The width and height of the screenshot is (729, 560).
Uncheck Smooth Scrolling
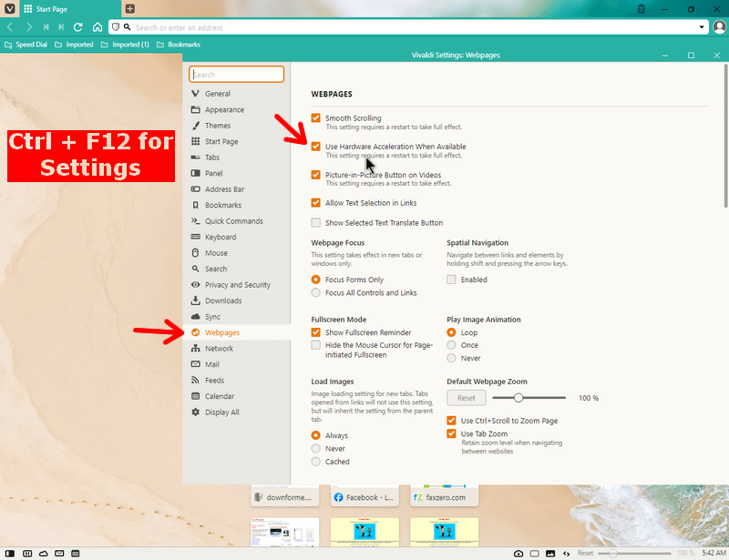tap(315, 118)
